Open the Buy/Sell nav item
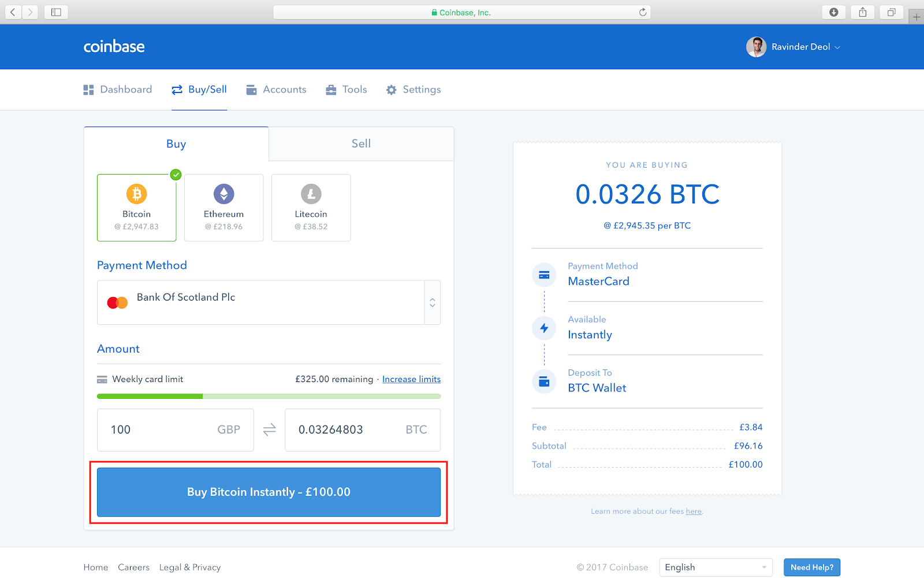The height and width of the screenshot is (578, 924). coord(199,90)
